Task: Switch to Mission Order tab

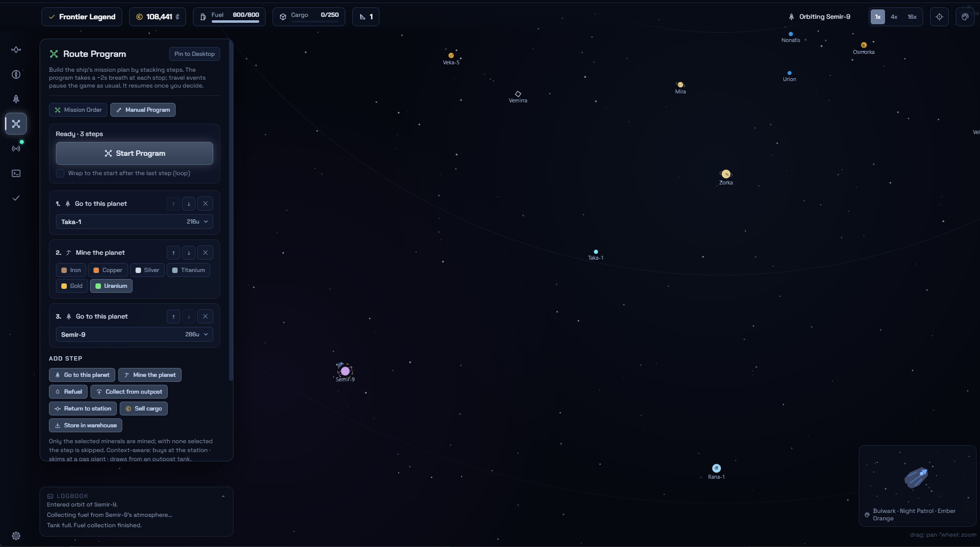Action: pyautogui.click(x=78, y=110)
